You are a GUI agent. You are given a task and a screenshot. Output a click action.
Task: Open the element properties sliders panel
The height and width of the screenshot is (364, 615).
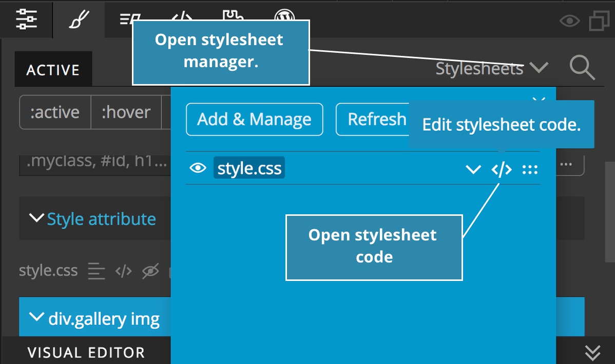[x=26, y=19]
